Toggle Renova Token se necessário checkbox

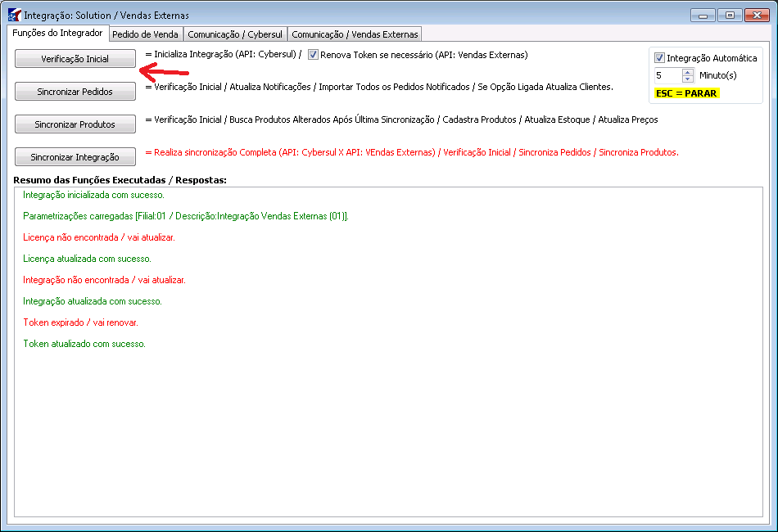[313, 55]
